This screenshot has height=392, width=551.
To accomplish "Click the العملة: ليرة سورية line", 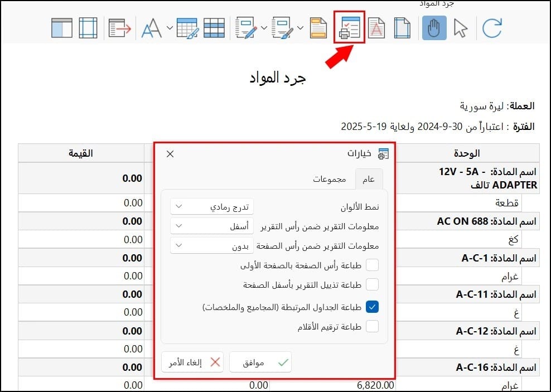I will click(x=497, y=106).
